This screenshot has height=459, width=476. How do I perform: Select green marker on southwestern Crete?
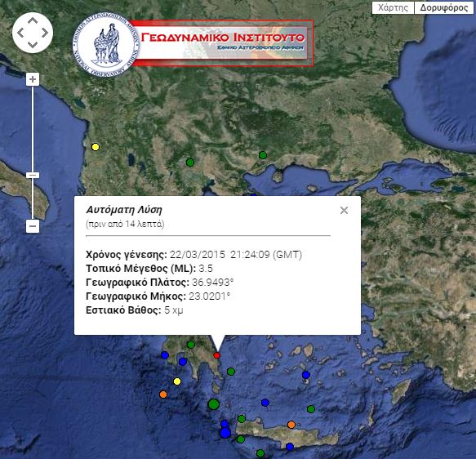point(241,439)
